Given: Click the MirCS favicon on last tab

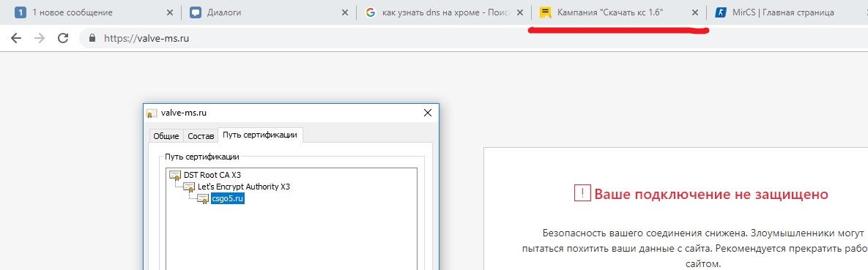Looking at the screenshot, I should pos(720,12).
